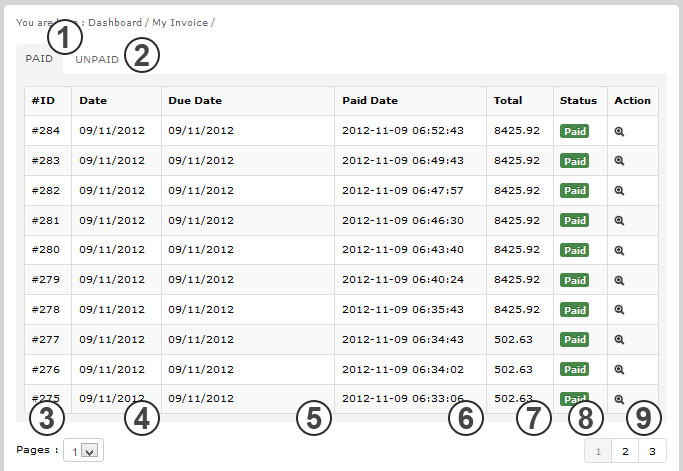The image size is (683, 471).
Task: Open view icon for invoice #277
Action: (619, 340)
